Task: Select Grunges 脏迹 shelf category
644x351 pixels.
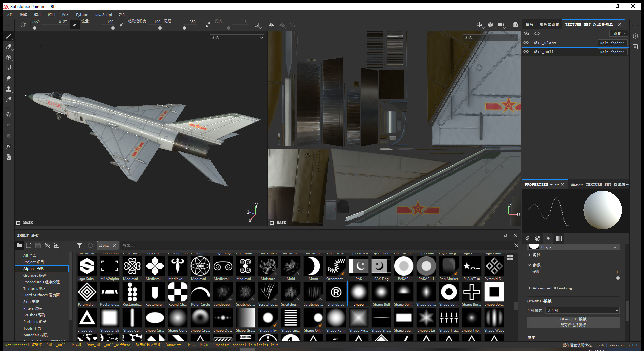Action: click(35, 275)
